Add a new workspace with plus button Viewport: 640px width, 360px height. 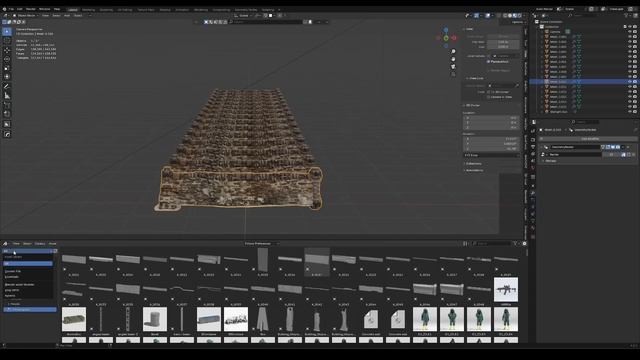click(279, 10)
